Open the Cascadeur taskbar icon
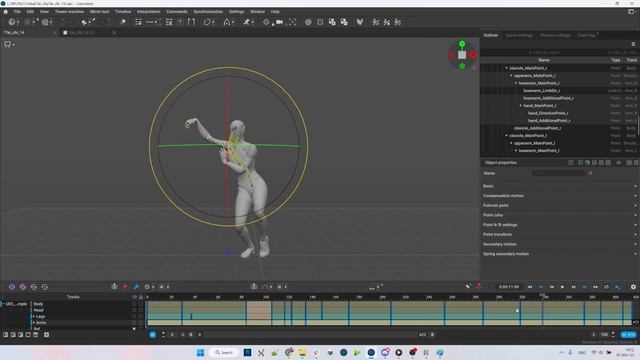The width and height of the screenshot is (640, 360). point(371,352)
